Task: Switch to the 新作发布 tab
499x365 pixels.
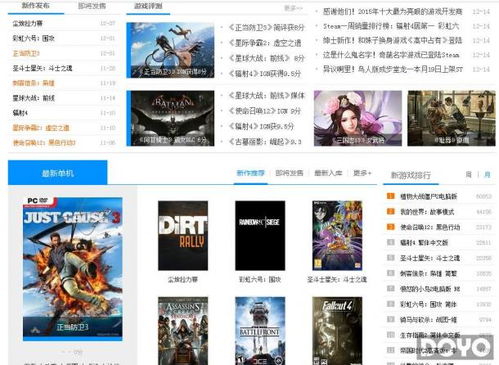Action: click(x=35, y=6)
